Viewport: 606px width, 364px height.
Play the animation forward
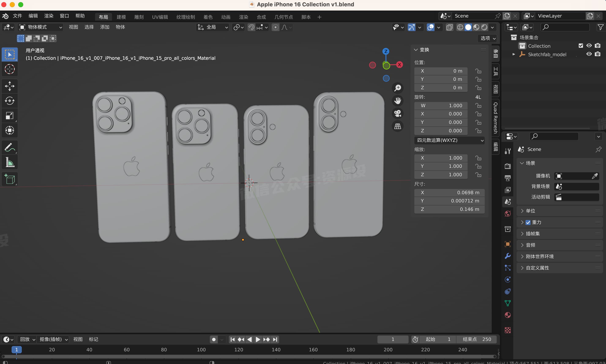coord(258,340)
